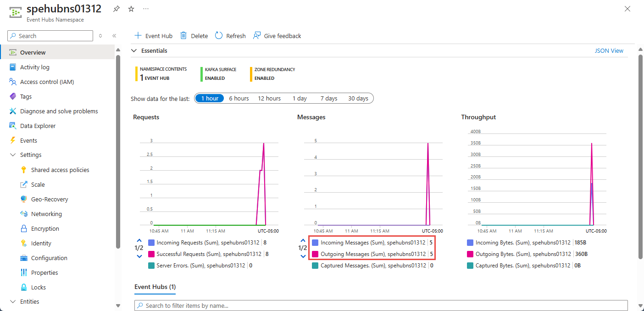The image size is (644, 311).
Task: Click the Events lightning bolt icon
Action: 13,140
